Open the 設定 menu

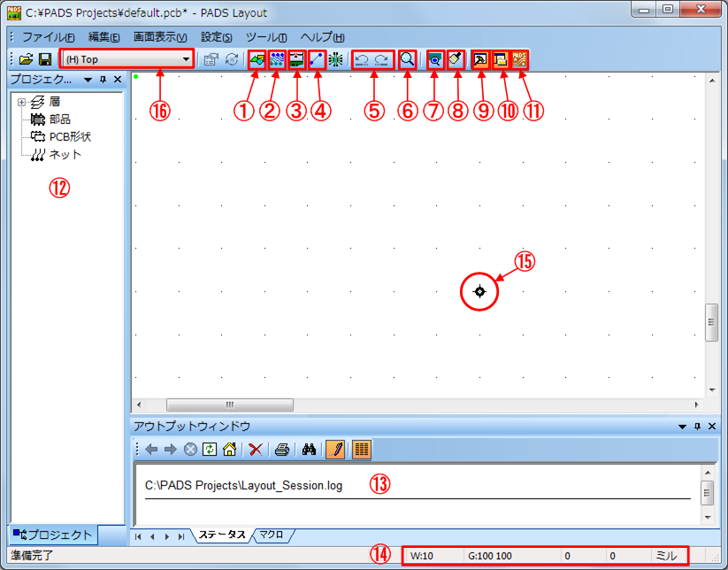tap(217, 37)
